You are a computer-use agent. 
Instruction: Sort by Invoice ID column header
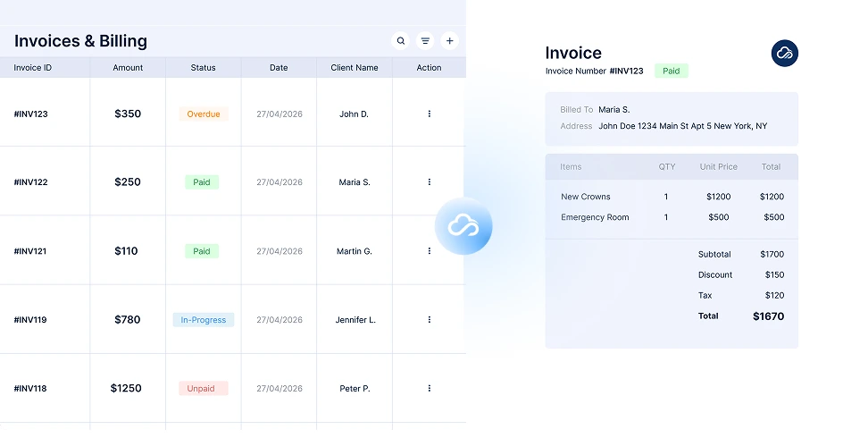(x=33, y=68)
